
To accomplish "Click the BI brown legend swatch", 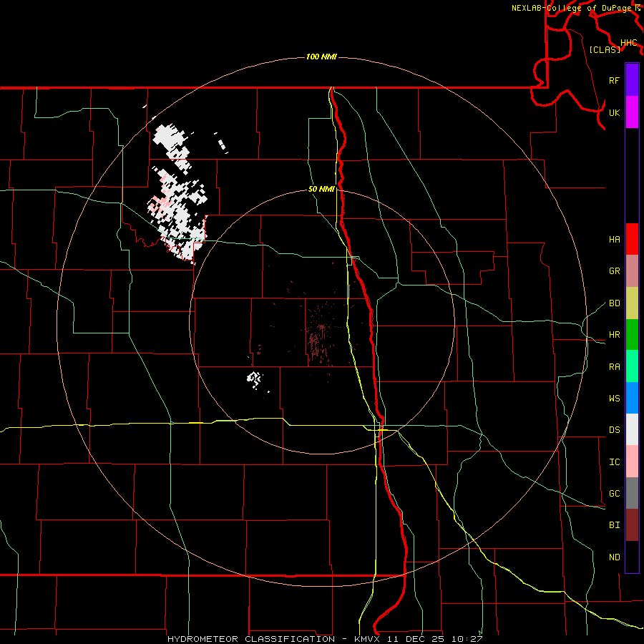I will coord(632,525).
